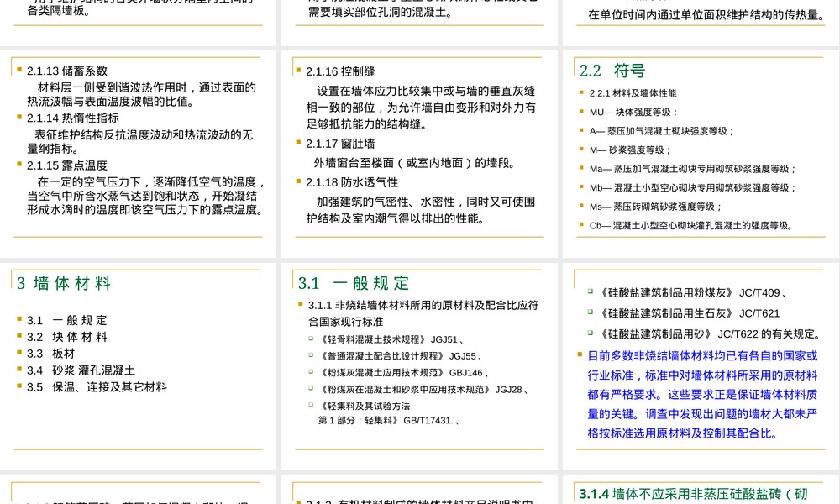This screenshot has width=840, height=504.
Task: Click the outline entry 3.5 保温、连接及其它材料
Action: coord(97,386)
